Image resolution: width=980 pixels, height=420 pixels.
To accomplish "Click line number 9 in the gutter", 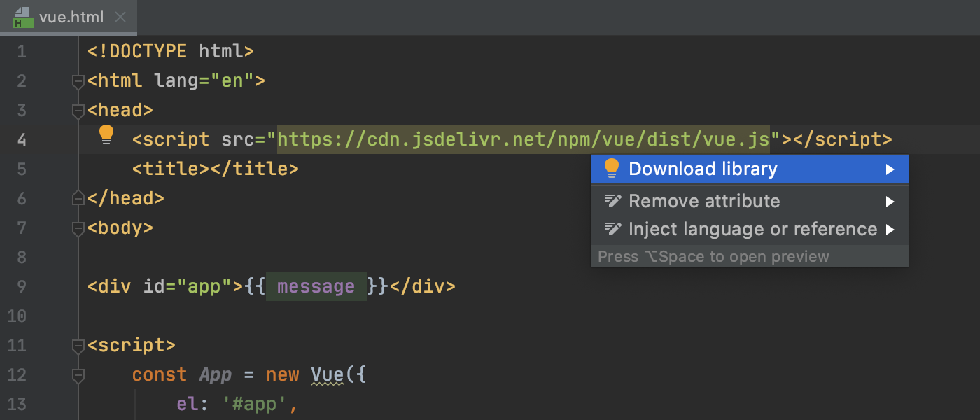I will pos(21,287).
